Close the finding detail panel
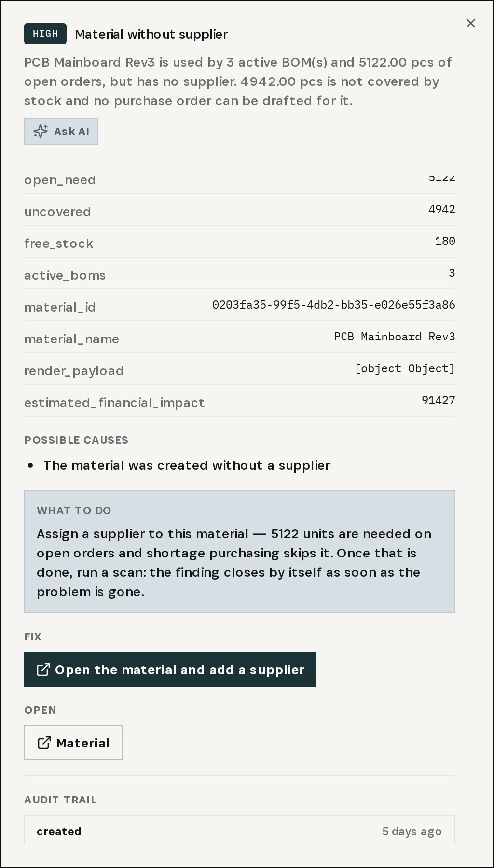Image resolution: width=494 pixels, height=868 pixels. (x=471, y=23)
